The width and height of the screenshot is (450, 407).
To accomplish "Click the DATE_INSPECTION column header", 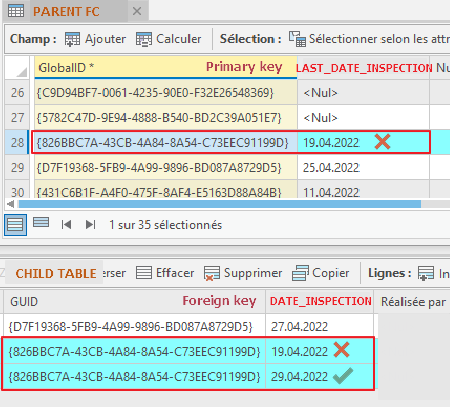I will [x=319, y=301].
